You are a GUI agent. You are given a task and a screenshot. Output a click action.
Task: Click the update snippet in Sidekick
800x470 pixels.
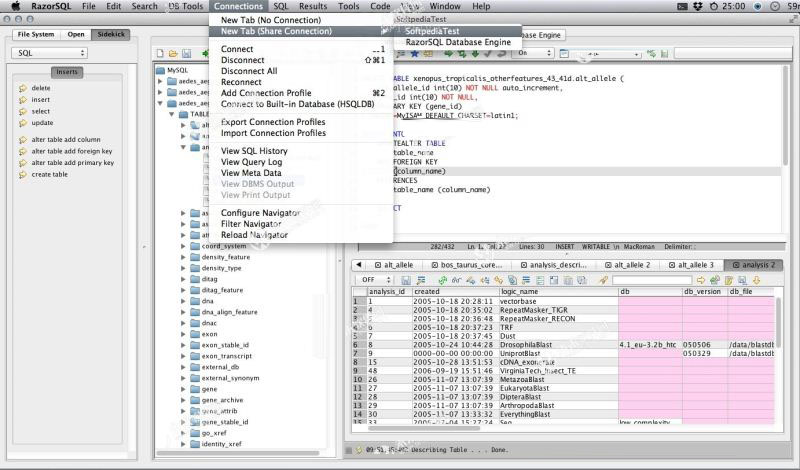(x=42, y=123)
